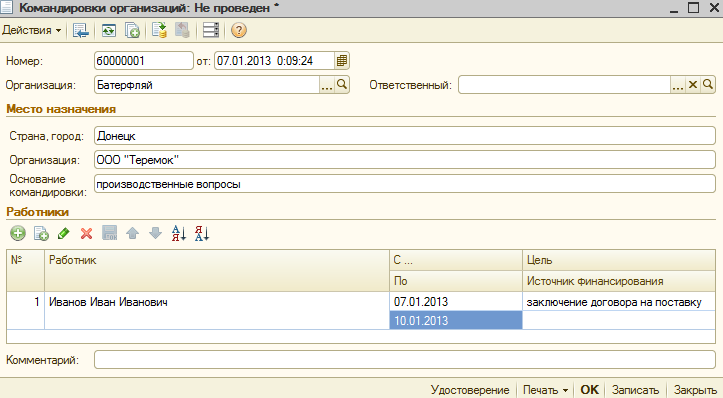Screen dimensions: 723x398
Task: Click the Страна, город field with Донецк
Action: 405,136
